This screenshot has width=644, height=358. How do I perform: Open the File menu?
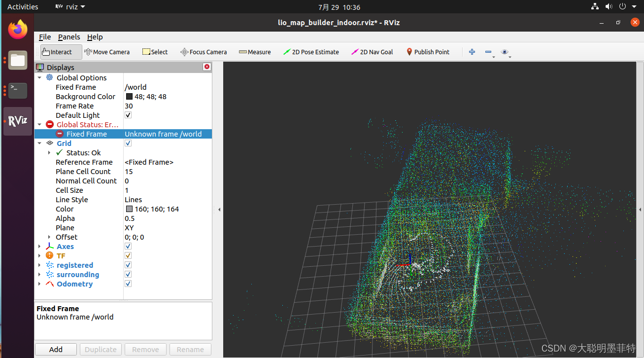(44, 36)
